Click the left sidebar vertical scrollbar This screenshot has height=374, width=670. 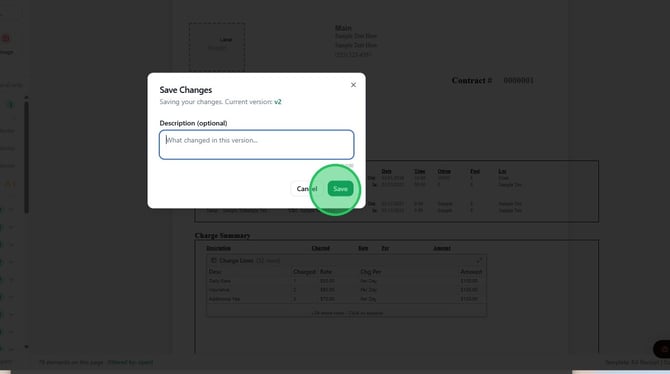pyautogui.click(x=26, y=156)
